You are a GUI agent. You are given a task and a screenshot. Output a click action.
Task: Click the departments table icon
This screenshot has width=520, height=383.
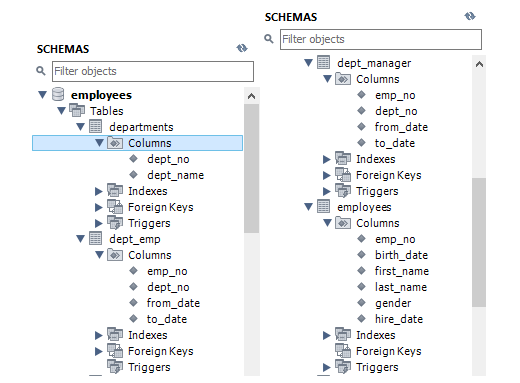tap(96, 126)
